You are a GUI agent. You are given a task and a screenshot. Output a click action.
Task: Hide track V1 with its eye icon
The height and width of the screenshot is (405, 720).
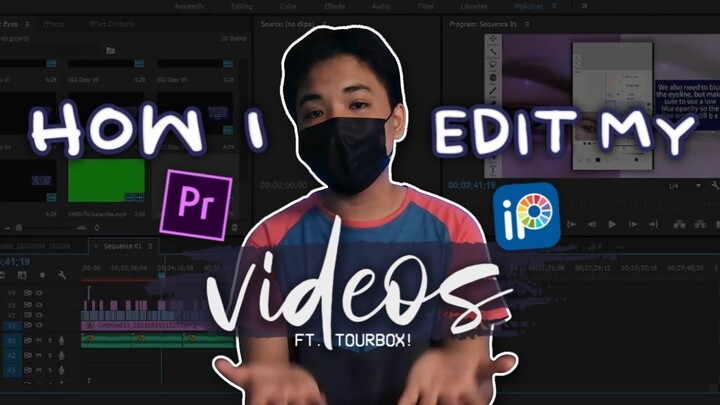pos(39,325)
